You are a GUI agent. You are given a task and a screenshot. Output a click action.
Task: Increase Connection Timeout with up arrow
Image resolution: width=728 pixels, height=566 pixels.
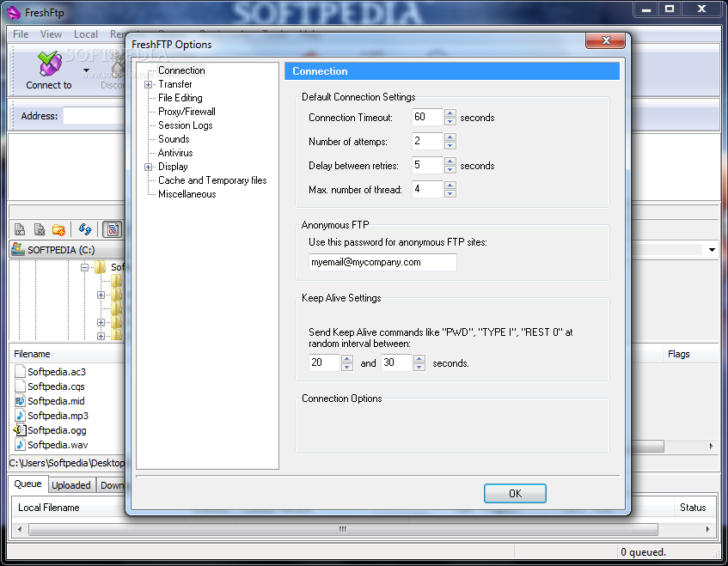[x=450, y=113]
